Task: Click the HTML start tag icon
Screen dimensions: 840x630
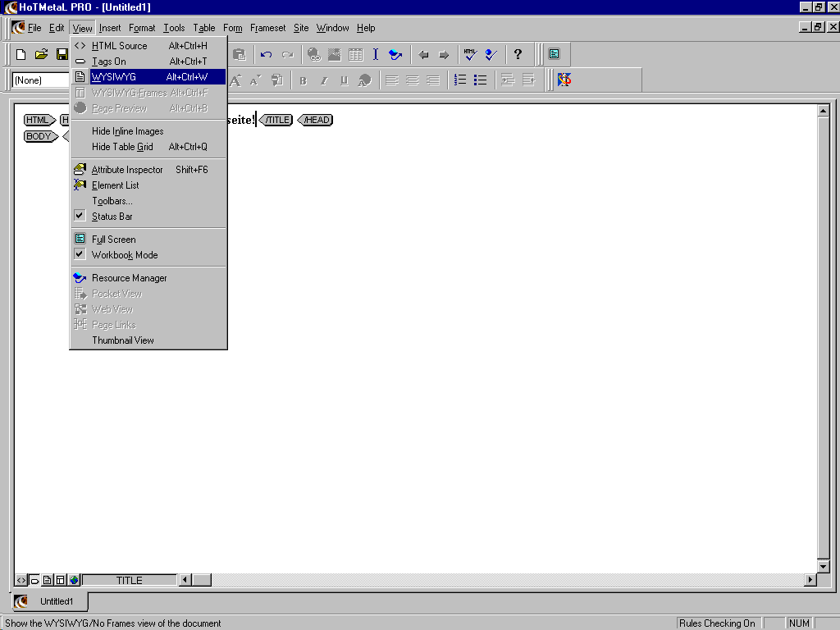Action: (x=39, y=120)
